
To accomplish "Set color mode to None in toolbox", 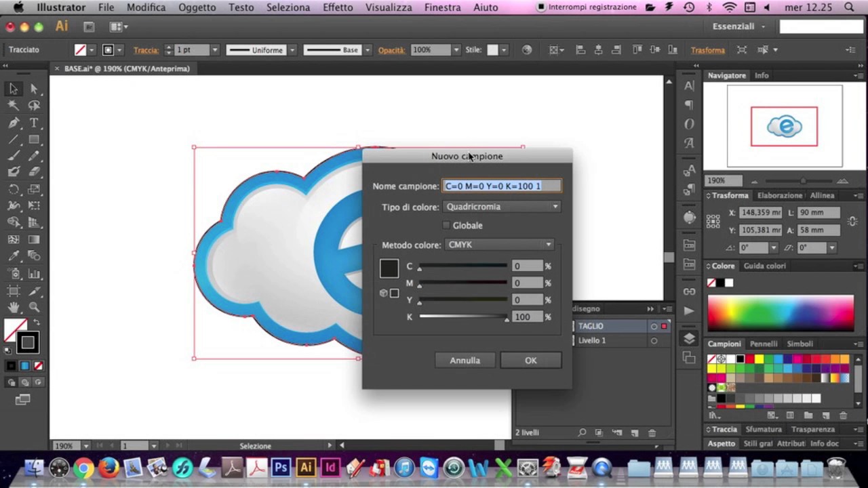I will coord(39,366).
